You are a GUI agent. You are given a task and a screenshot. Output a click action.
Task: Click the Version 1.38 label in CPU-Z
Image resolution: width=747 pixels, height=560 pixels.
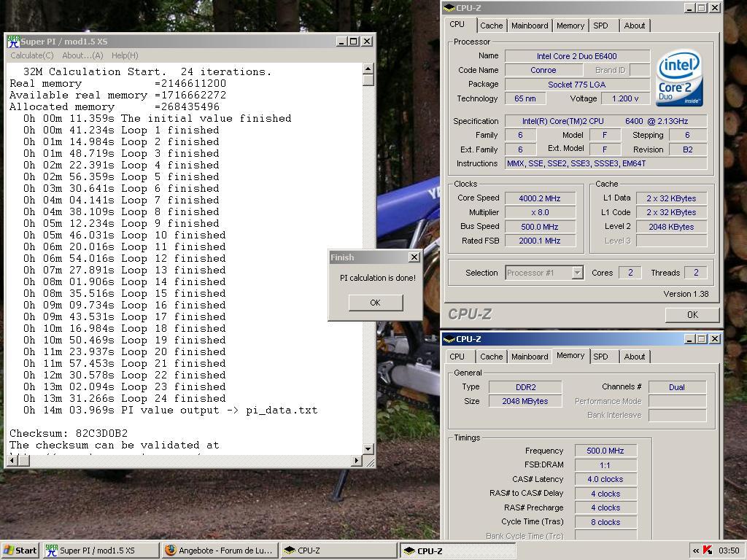coord(686,294)
